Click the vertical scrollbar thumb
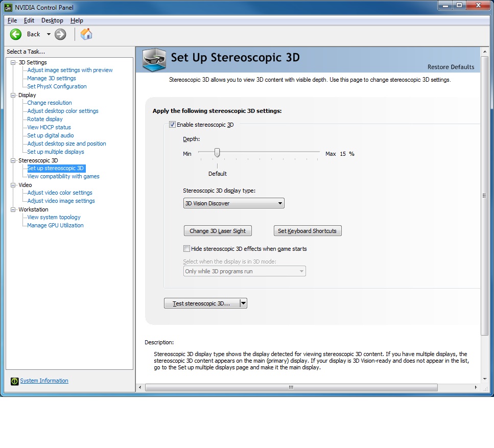Image resolution: width=494 pixels, height=448 pixels. (x=484, y=196)
